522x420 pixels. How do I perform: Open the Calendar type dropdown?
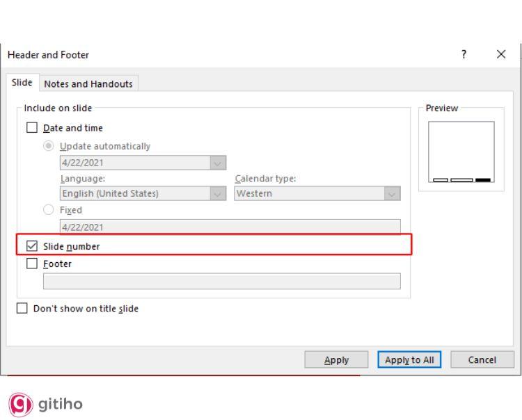[x=392, y=194]
